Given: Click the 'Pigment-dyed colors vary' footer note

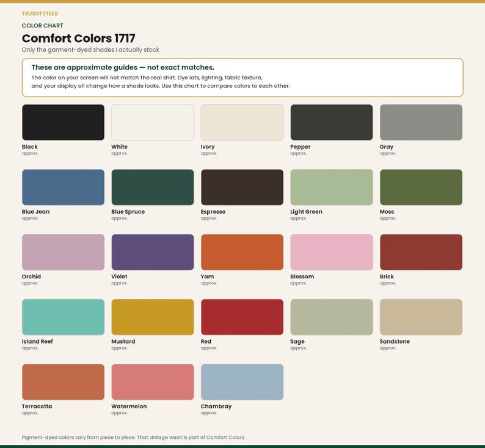Looking at the screenshot, I should click(133, 437).
